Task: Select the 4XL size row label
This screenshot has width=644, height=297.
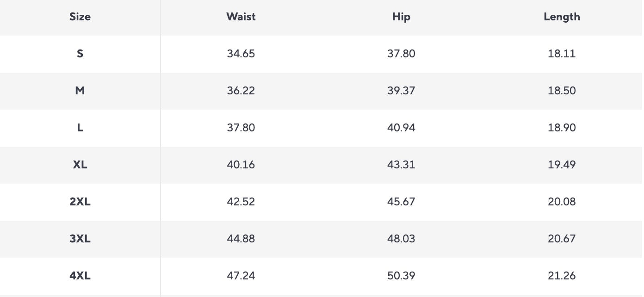Action: (80, 276)
